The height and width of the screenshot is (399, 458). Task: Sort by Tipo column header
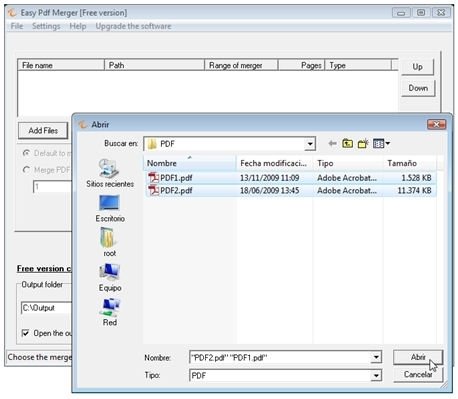[x=348, y=163]
